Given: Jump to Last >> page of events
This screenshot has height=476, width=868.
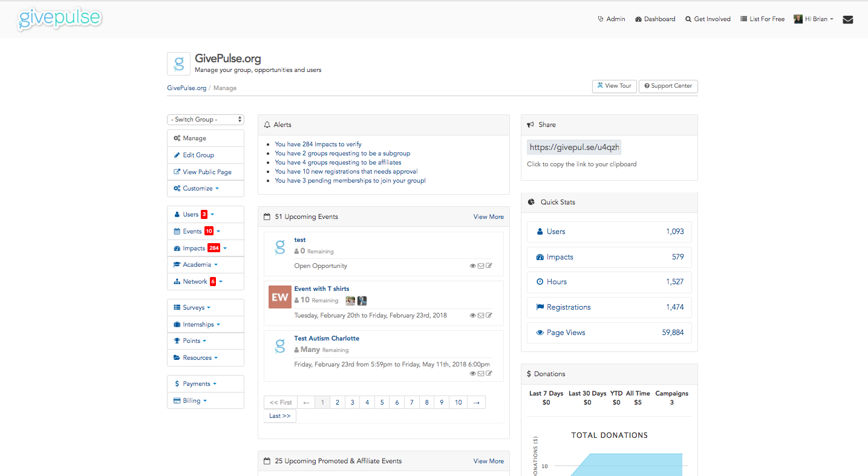Looking at the screenshot, I should 280,416.
